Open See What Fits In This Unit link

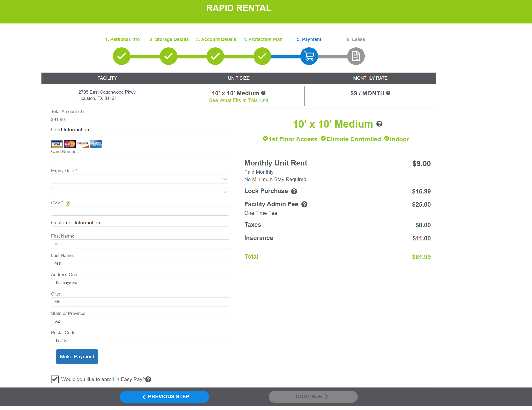238,100
